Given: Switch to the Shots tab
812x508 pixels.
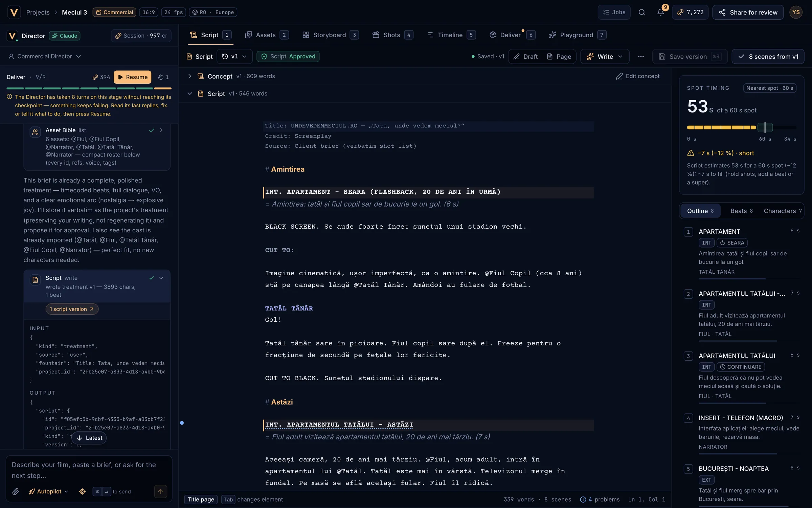Looking at the screenshot, I should [392, 35].
